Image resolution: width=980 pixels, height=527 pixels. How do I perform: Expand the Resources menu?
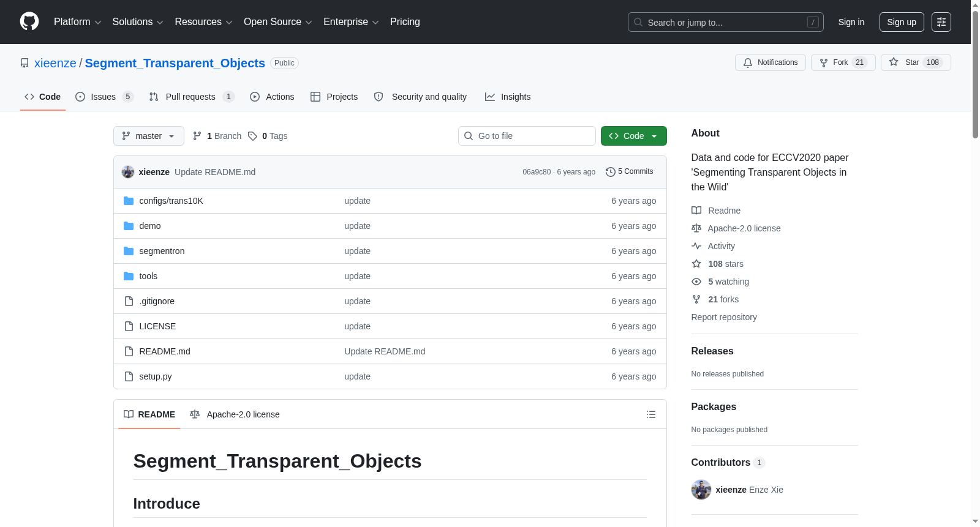tap(203, 22)
